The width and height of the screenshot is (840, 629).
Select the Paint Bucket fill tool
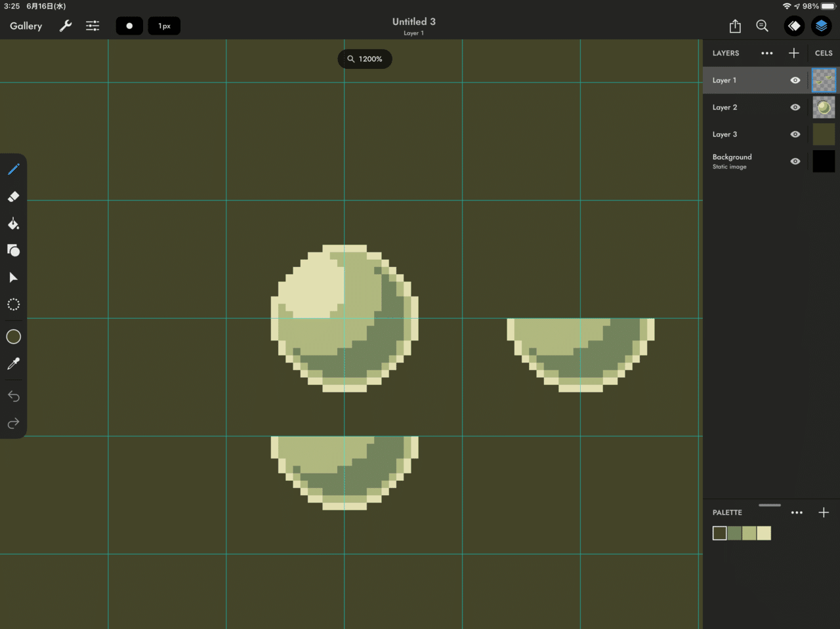tap(13, 224)
